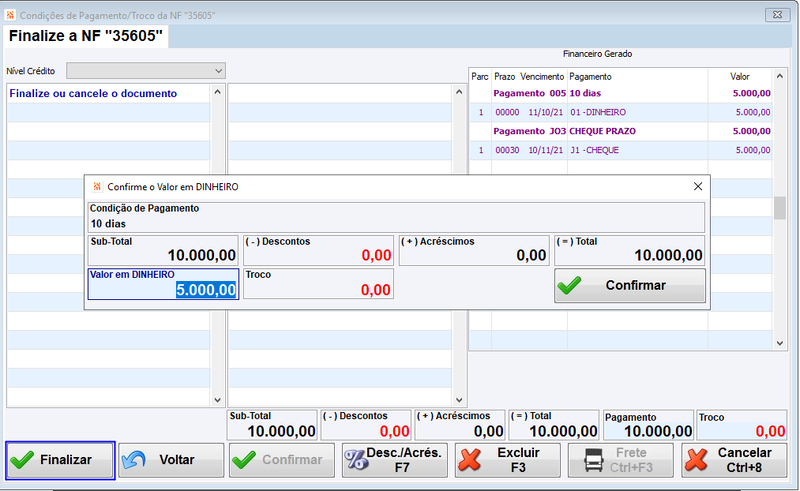The height and width of the screenshot is (491, 800).
Task: Click the Valor em DINHEIRO input field
Action: click(163, 284)
